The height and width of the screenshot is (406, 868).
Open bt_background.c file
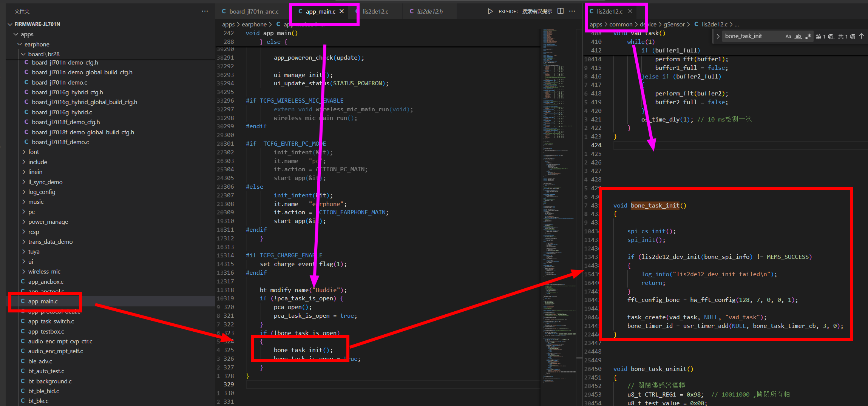tap(50, 381)
